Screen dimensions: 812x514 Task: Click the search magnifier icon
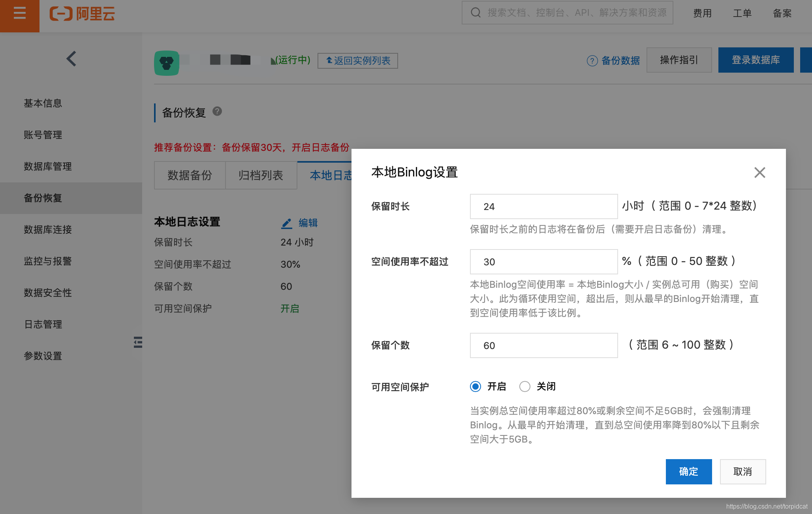[x=476, y=13]
